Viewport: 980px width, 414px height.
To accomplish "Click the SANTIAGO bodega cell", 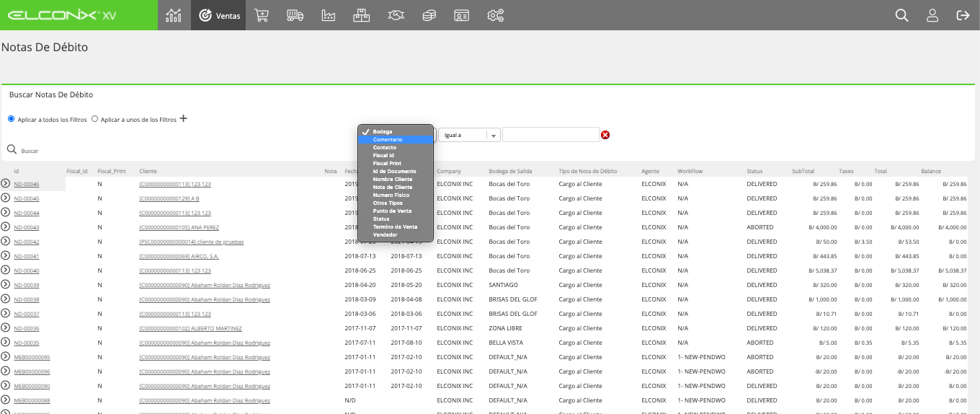I will point(503,285).
